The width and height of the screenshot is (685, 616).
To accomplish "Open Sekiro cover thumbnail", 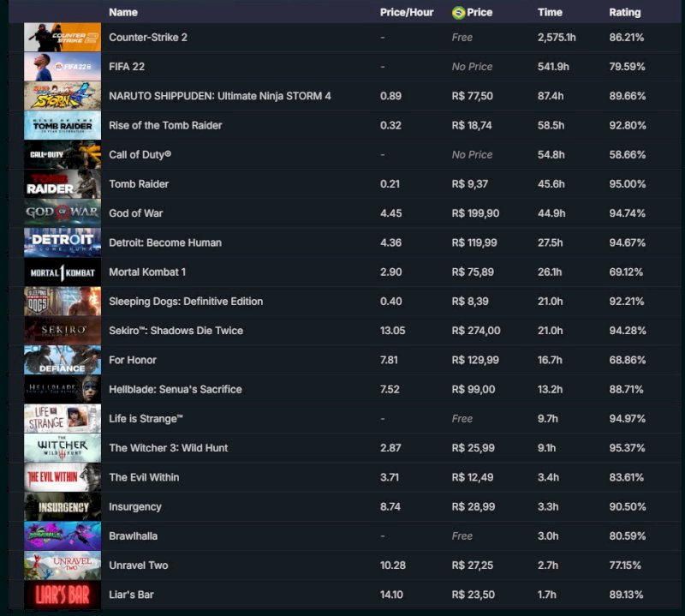I will tap(63, 331).
